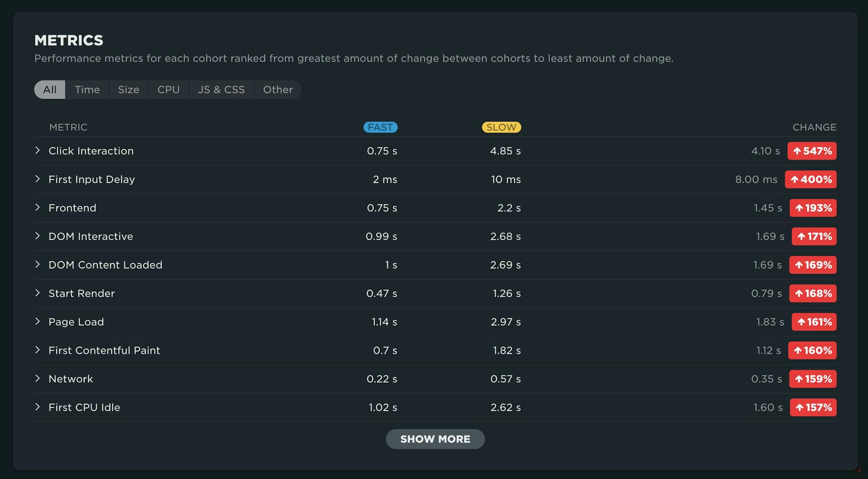Image resolution: width=868 pixels, height=479 pixels.
Task: Switch to the Time filter tab
Action: (87, 89)
